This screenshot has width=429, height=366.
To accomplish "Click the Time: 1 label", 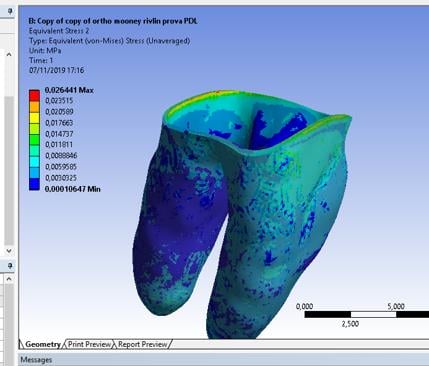I will (x=41, y=60).
